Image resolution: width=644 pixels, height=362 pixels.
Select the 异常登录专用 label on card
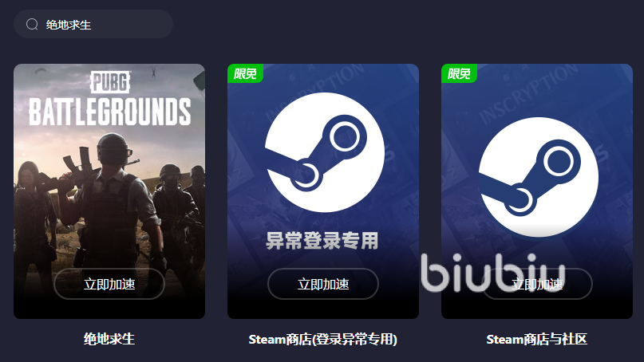pyautogui.click(x=322, y=241)
